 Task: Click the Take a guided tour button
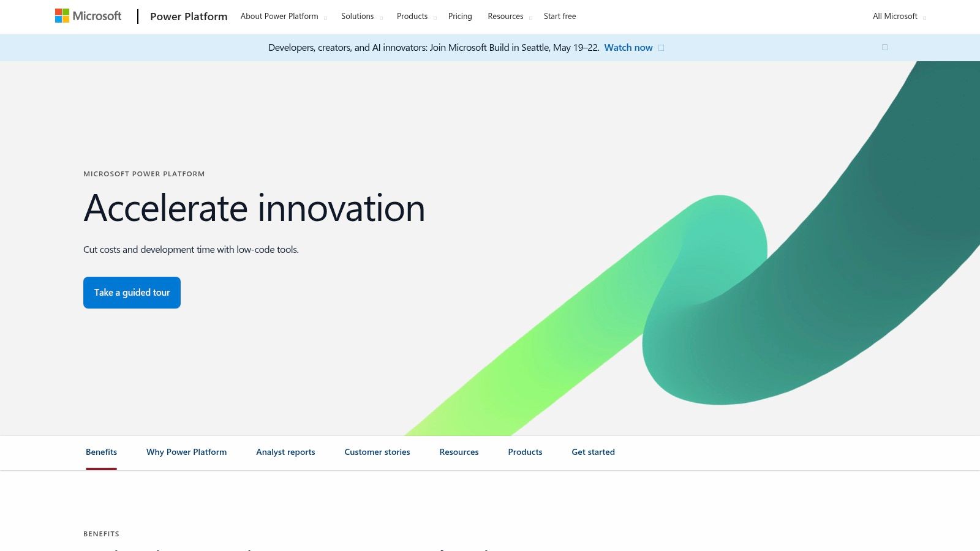click(x=132, y=293)
